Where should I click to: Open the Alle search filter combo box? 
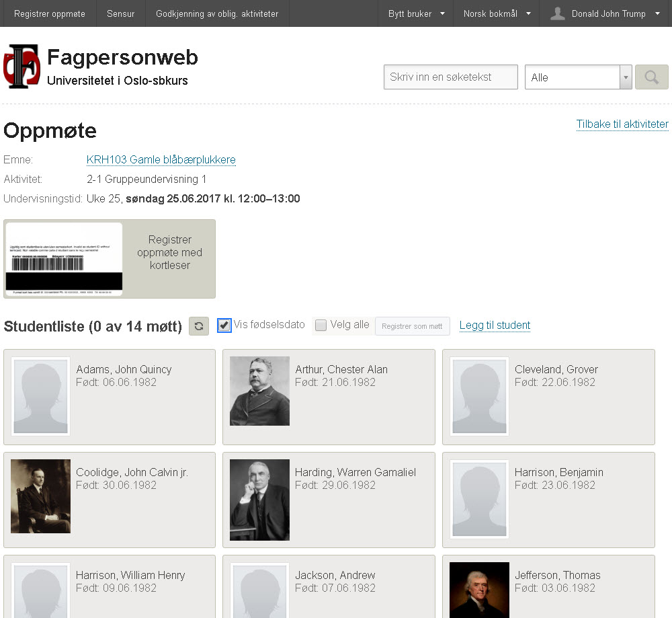coord(578,77)
